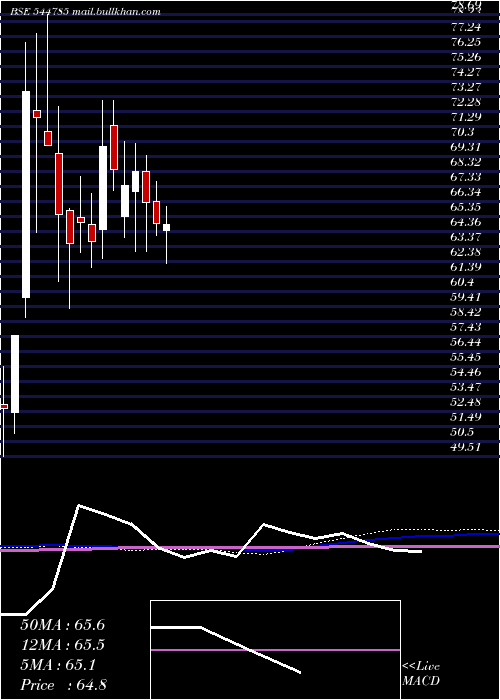The height and width of the screenshot is (700, 500).
Task: Click the 56.44 price axis label
Action: point(466,342)
